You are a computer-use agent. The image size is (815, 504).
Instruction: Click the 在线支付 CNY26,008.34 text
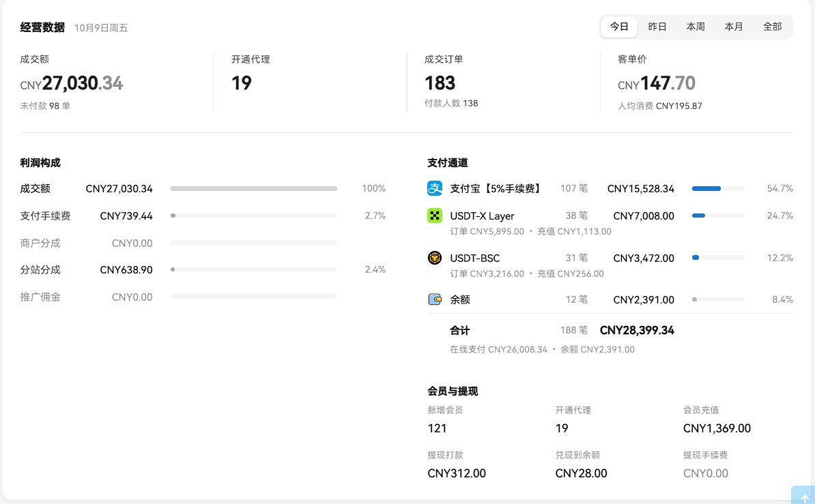point(498,350)
